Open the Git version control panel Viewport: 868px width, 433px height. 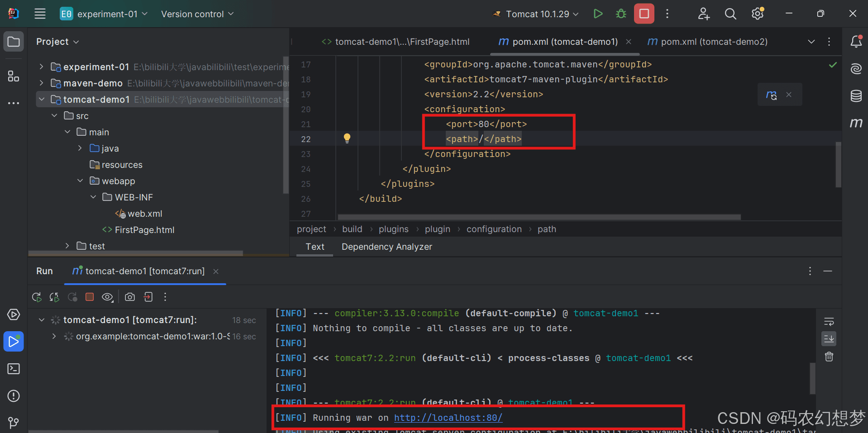tap(14, 423)
